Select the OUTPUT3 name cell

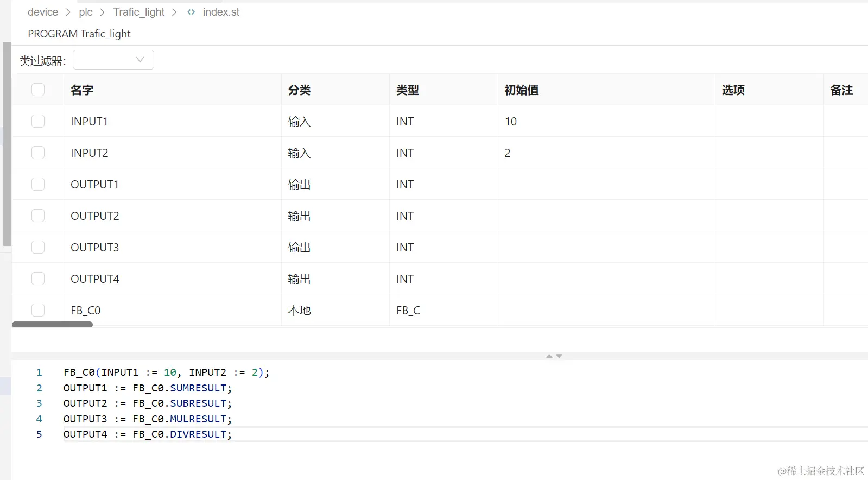[x=173, y=248]
